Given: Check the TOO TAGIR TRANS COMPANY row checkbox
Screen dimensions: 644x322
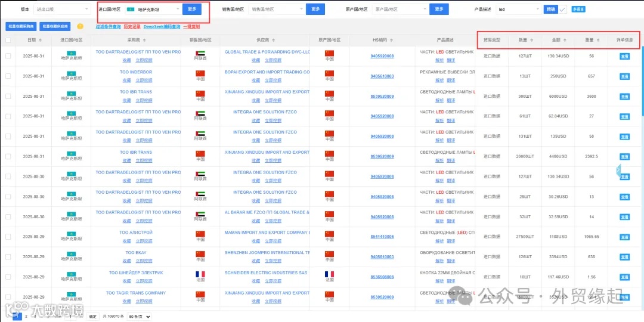Looking at the screenshot, I should (8, 297).
